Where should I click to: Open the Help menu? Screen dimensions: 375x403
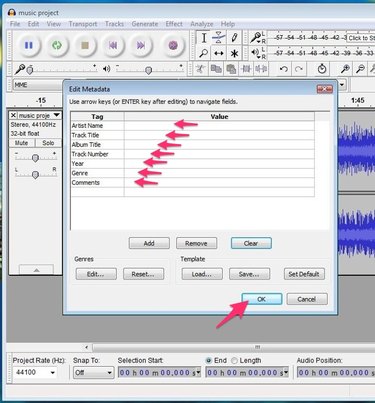click(228, 24)
